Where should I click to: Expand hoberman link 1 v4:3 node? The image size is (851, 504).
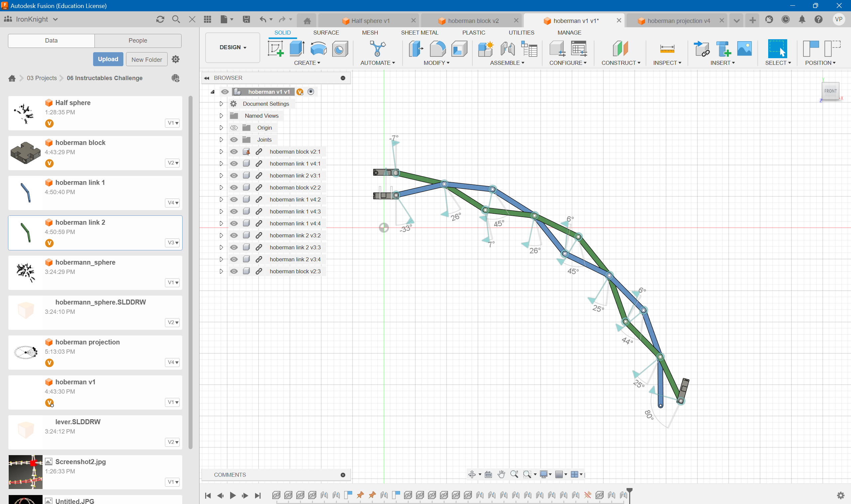[221, 211]
